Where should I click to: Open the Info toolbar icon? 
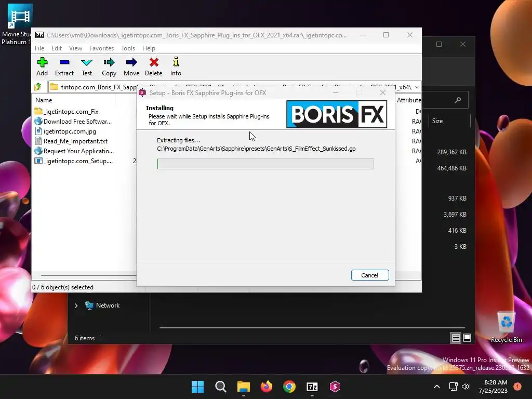click(176, 66)
